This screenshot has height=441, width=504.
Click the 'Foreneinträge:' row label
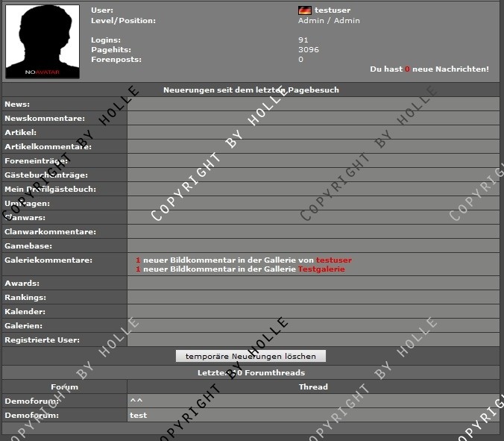click(x=36, y=161)
